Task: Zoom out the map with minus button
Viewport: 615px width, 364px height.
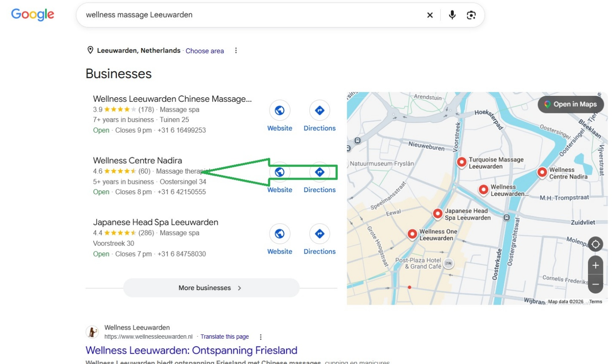Action: (595, 284)
